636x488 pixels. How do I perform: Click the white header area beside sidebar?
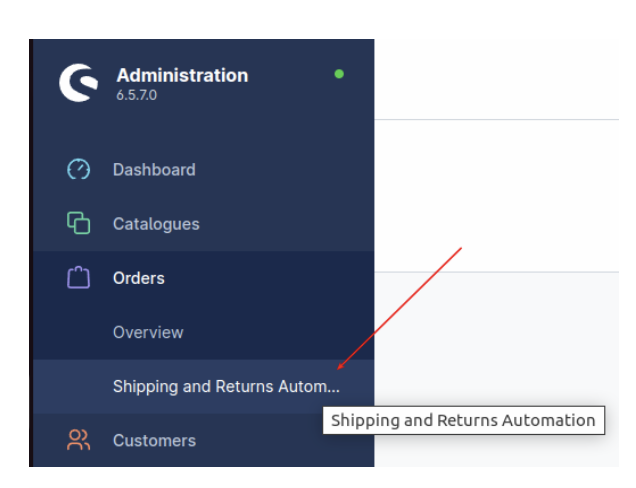click(x=496, y=79)
